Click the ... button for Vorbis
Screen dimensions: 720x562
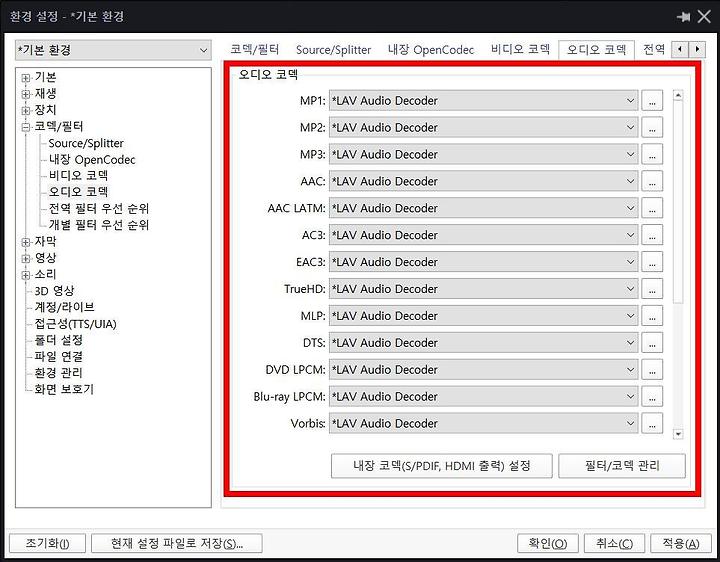(652, 423)
